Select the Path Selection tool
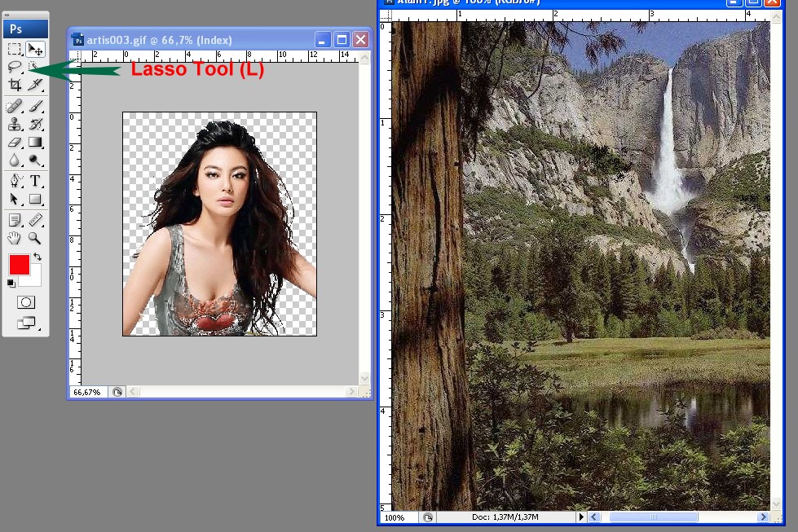The height and width of the screenshot is (532, 798). (x=14, y=199)
